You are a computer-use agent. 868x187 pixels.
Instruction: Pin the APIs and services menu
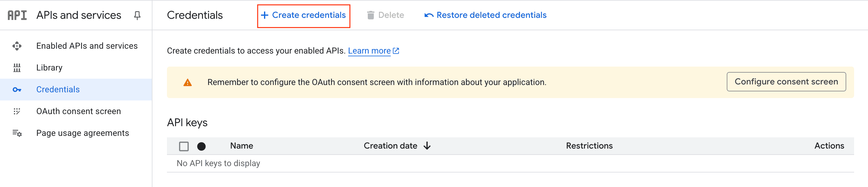[137, 15]
